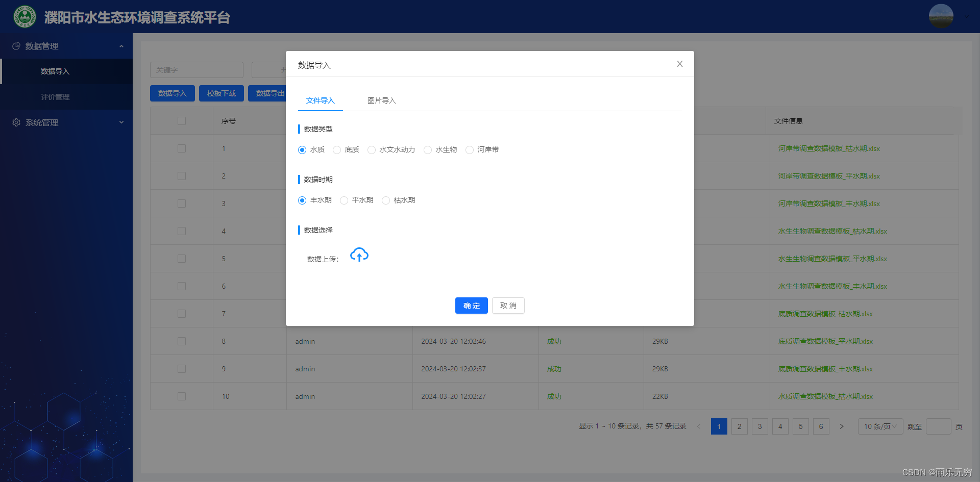980x482 pixels.
Task: Click the 关键字 search field
Action: tap(197, 70)
